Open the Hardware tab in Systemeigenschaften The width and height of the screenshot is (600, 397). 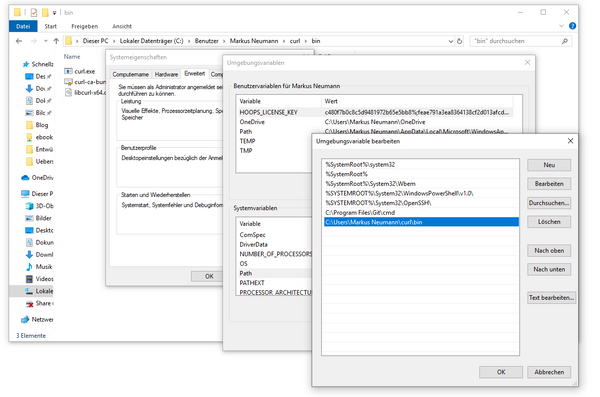pos(166,74)
